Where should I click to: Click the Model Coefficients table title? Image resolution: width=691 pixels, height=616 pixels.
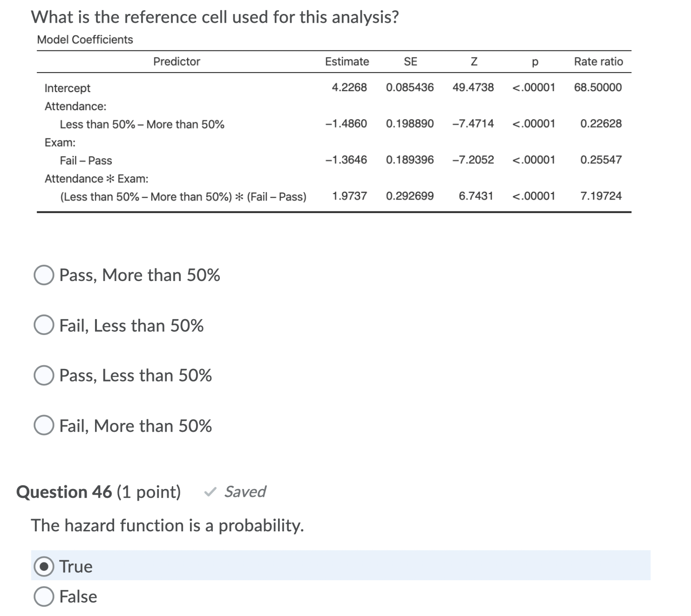coord(85,40)
